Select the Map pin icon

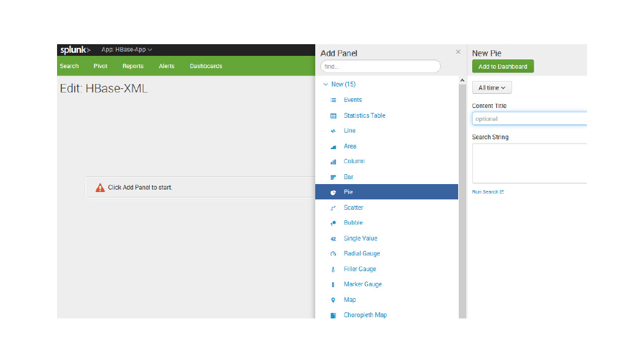click(333, 300)
